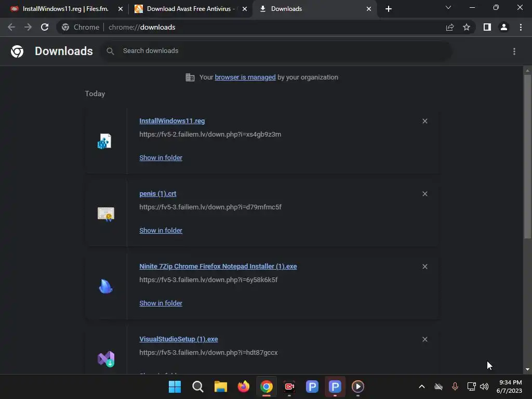Select the Downloads tab
The height and width of the screenshot is (399, 532).
point(314,9)
